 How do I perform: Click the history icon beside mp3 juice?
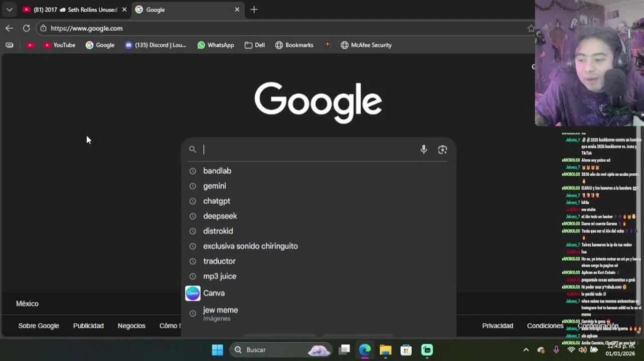pos(193,276)
